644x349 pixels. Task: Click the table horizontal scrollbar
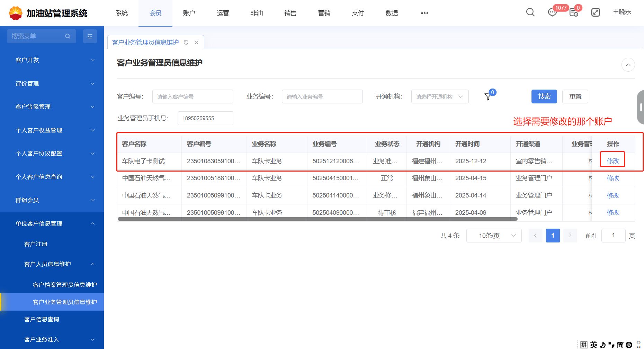(x=317, y=219)
